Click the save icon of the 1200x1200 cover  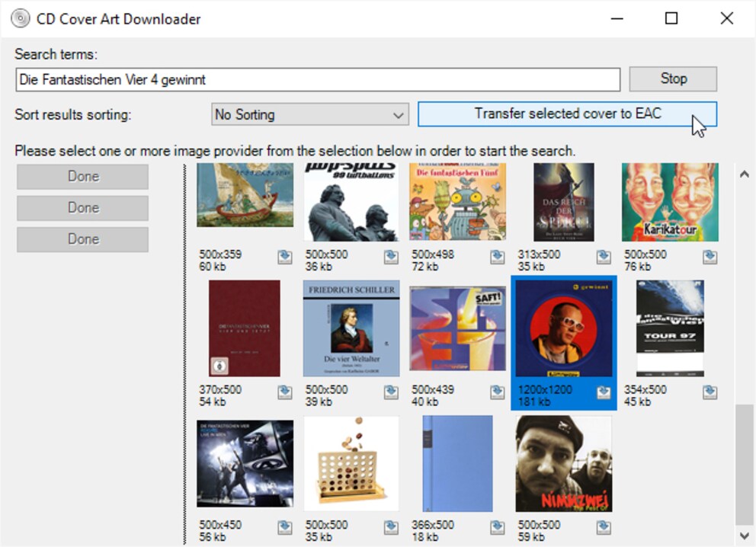(x=604, y=392)
